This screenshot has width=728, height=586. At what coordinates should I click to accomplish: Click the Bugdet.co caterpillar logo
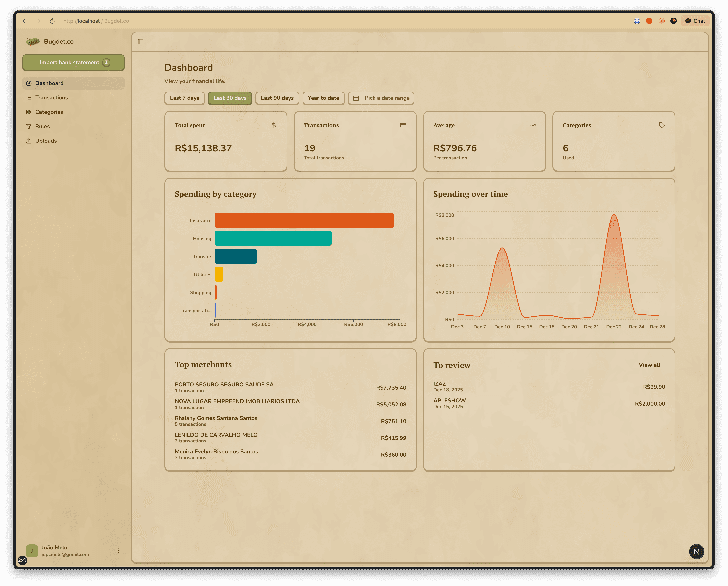pos(33,41)
